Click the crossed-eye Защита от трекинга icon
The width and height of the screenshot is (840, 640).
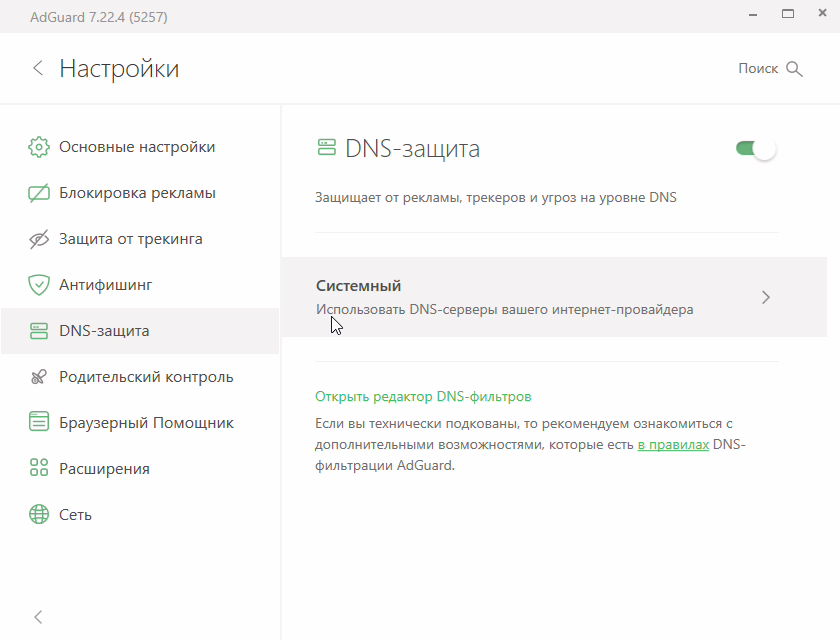(39, 239)
